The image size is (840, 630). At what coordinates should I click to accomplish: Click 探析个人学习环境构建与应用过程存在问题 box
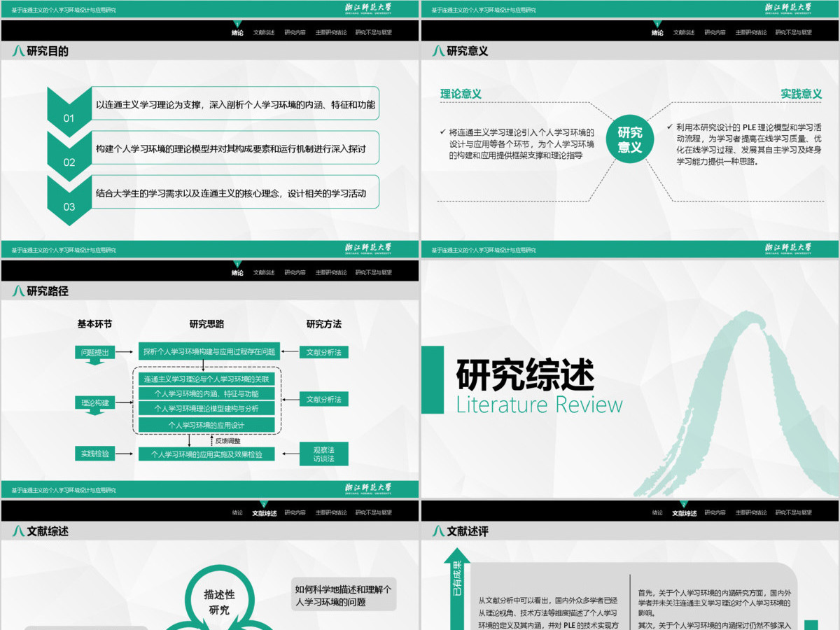[x=209, y=351]
